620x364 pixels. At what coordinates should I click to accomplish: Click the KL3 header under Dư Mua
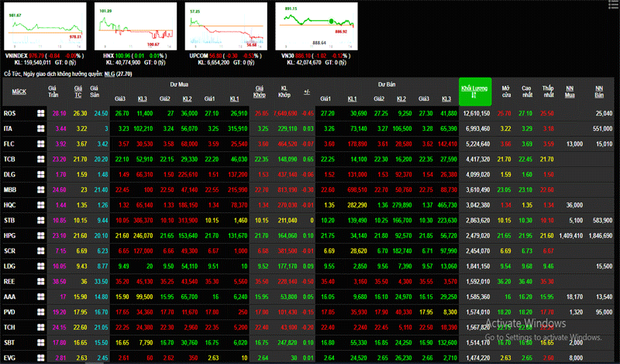(x=143, y=99)
